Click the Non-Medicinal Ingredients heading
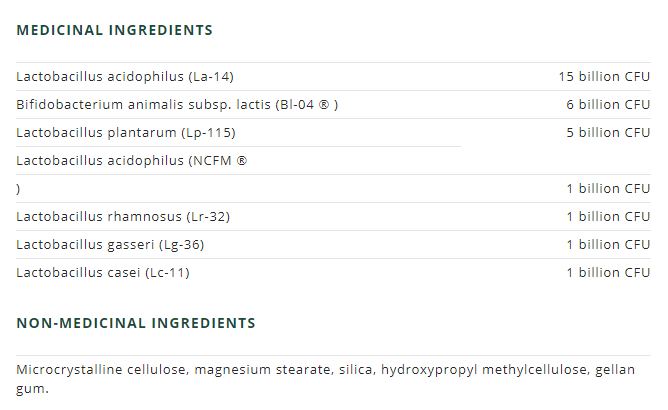Screen dimensions: 668x410 136,323
